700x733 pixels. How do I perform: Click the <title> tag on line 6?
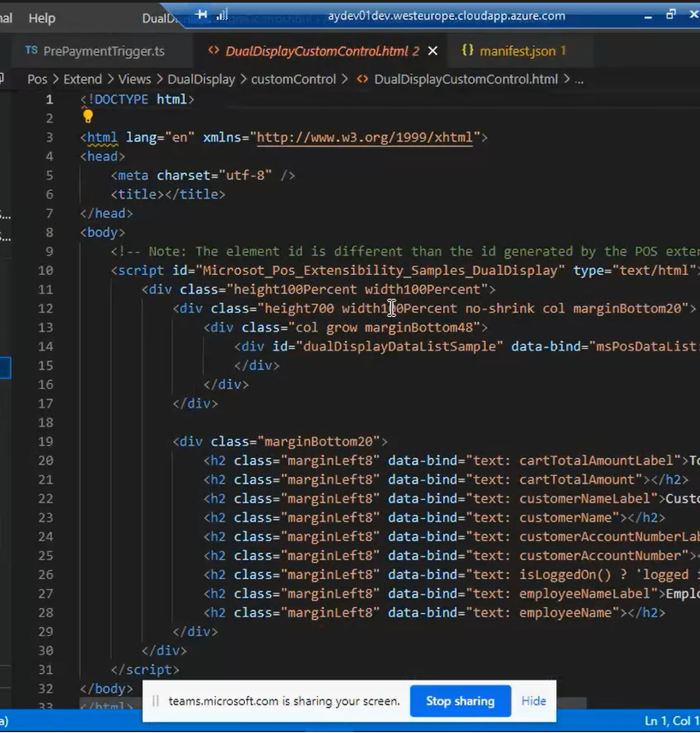137,194
